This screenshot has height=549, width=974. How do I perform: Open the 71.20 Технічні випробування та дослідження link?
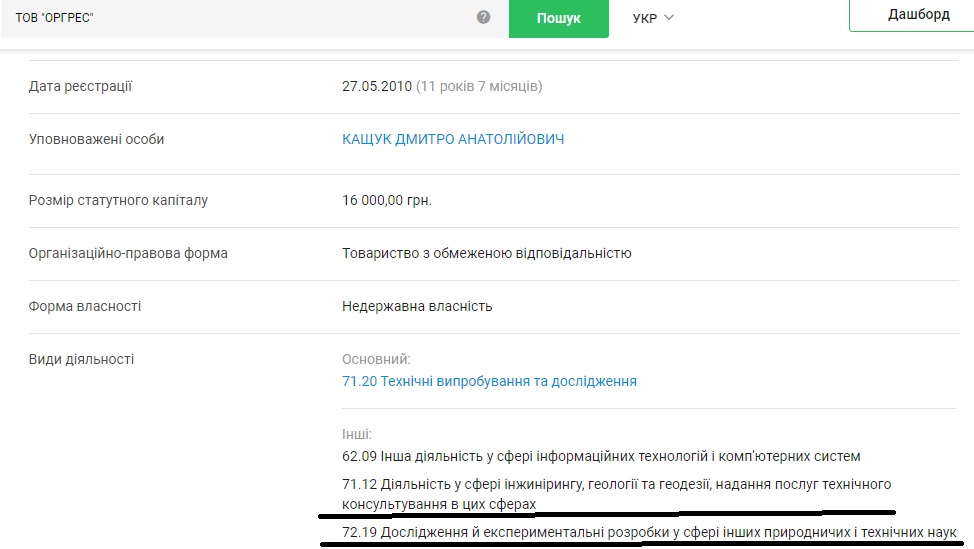click(x=489, y=381)
